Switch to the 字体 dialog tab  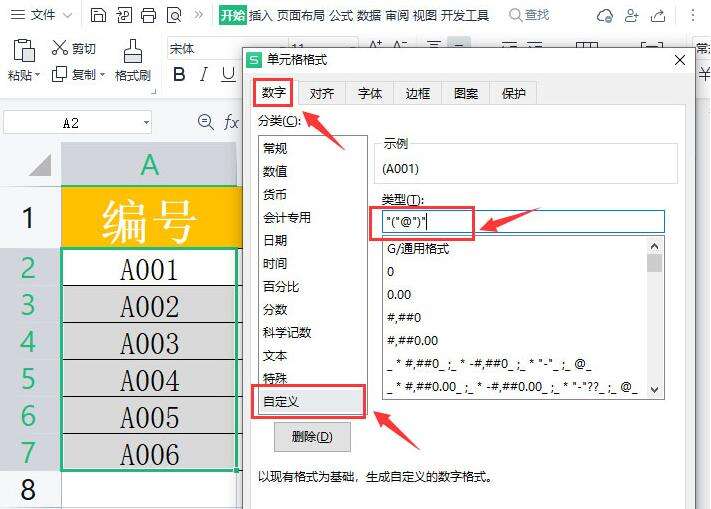click(370, 93)
